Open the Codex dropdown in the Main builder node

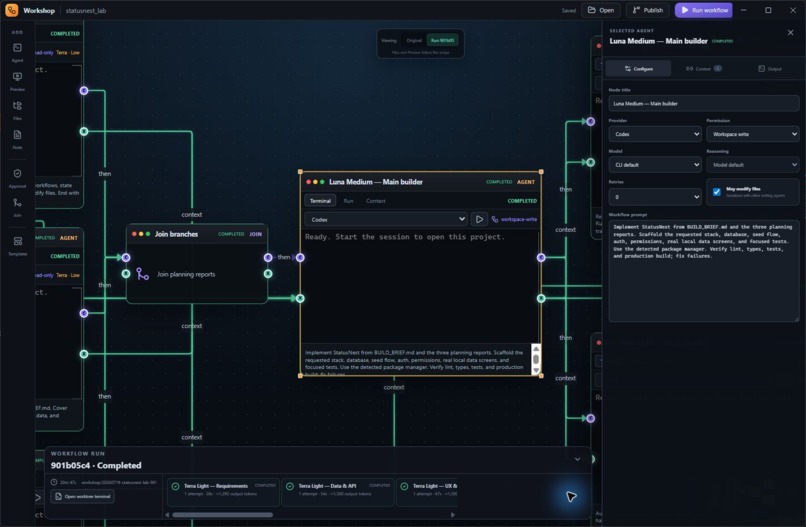coord(386,220)
